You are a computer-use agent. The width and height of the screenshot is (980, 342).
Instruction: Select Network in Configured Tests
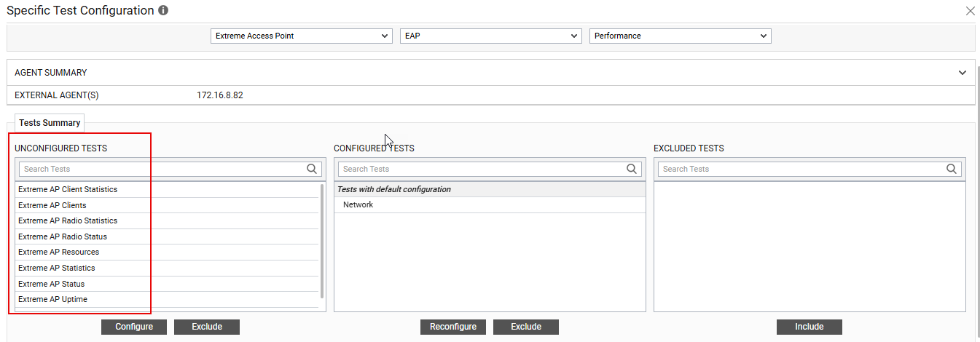point(358,204)
